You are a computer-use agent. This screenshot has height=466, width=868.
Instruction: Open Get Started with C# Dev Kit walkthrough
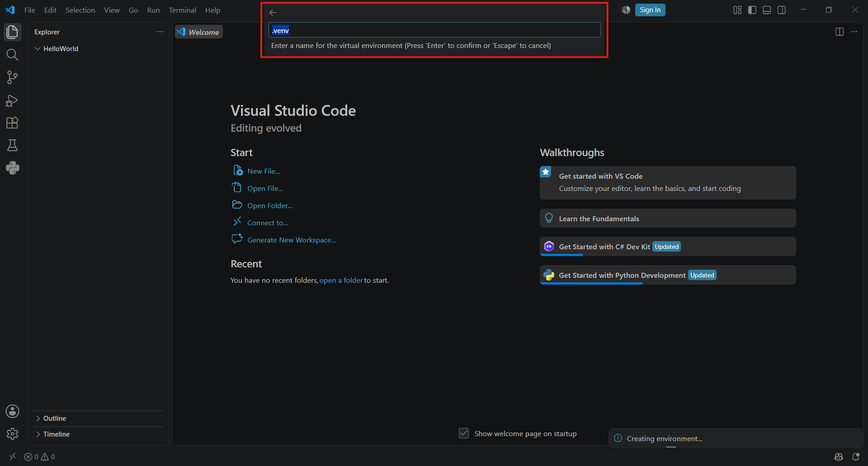[668, 247]
